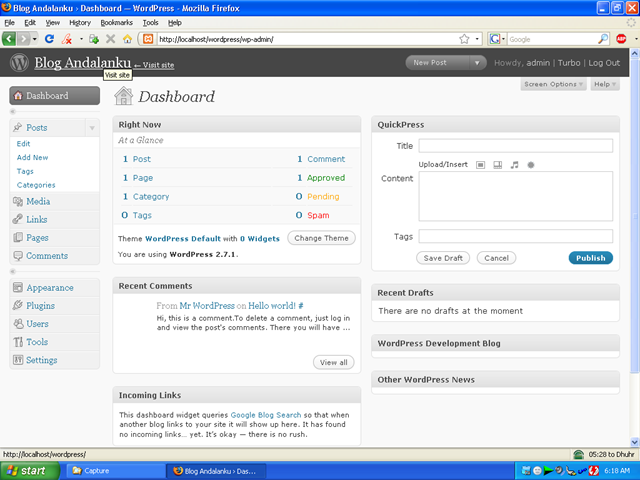Click Firefox back arrow button
640x480 pixels.
click(x=9, y=39)
